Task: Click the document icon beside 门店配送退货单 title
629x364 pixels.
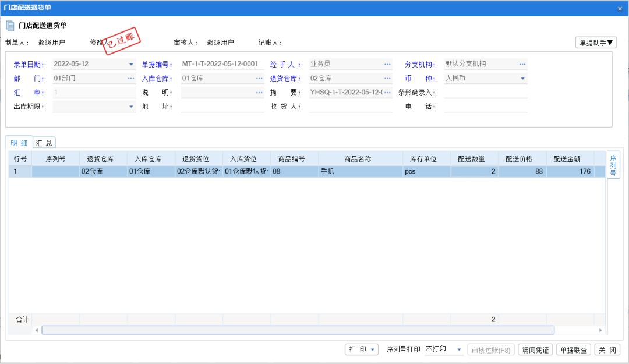Action: pos(10,26)
